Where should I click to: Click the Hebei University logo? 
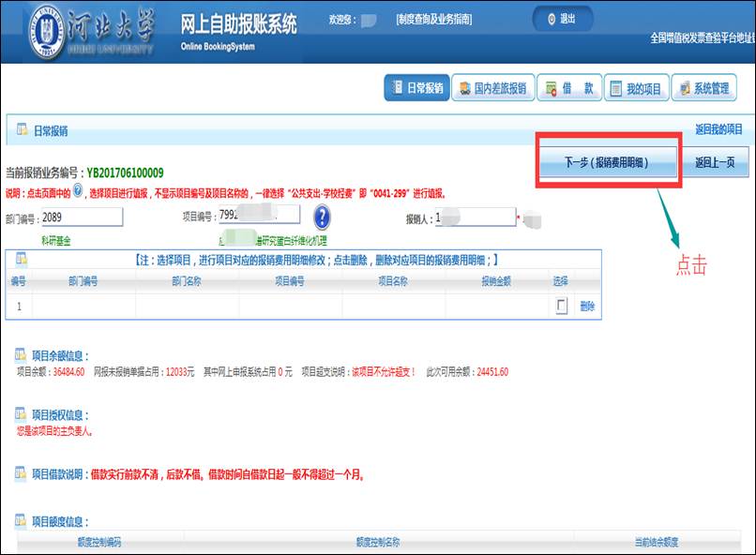click(56, 31)
